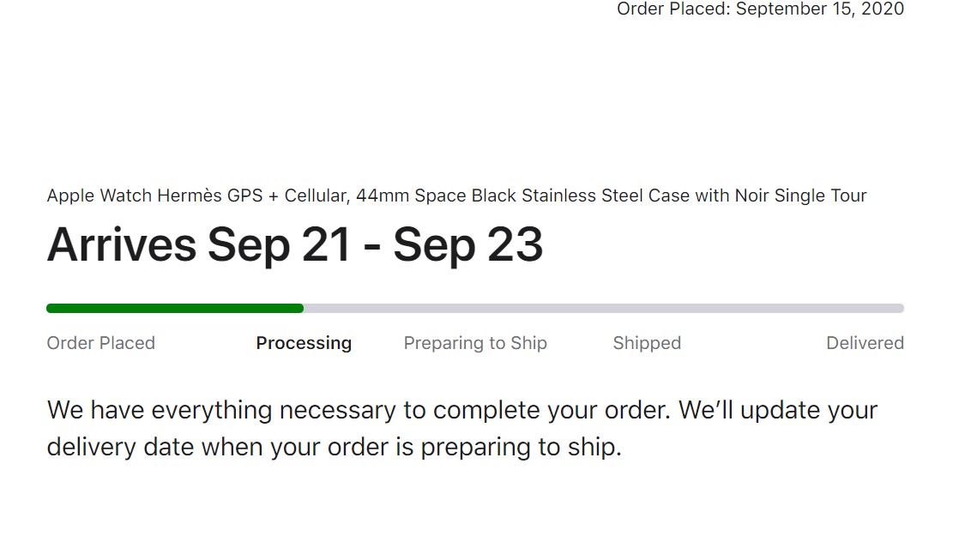Click the far right end of progress bar

(x=900, y=309)
